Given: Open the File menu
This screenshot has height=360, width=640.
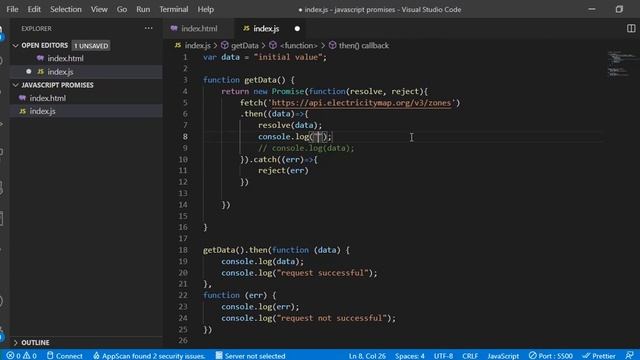Looking at the screenshot, I should [x=12, y=9].
